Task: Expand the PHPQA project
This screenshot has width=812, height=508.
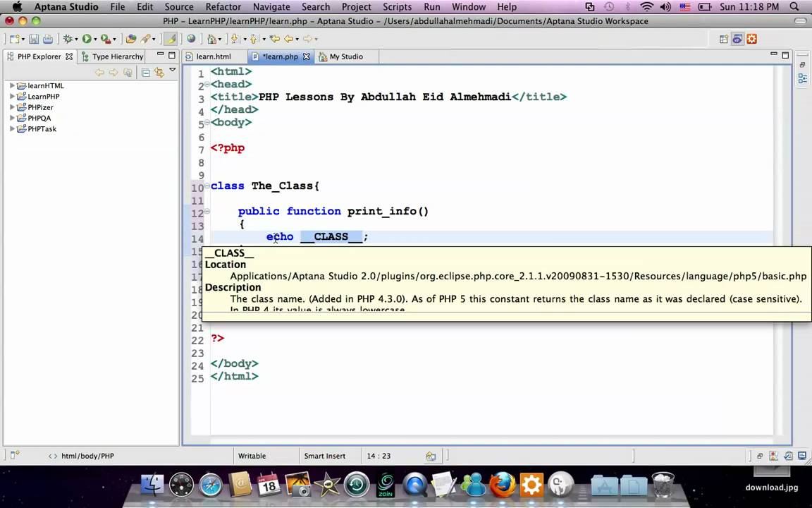Action: click(13, 119)
